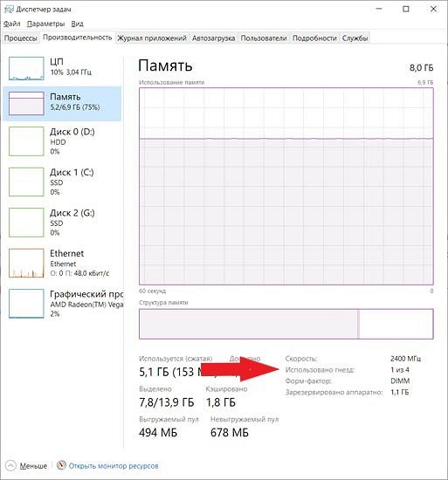Screen dimensions: 448x480
Task: Open Диск 0 (D:) HDD graph icon
Action: coord(26,141)
